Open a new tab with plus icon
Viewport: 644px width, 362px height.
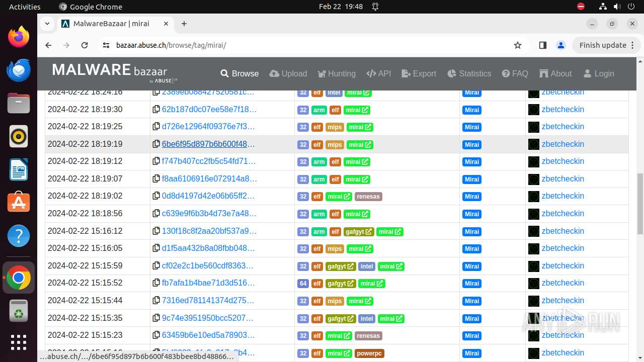point(184,24)
